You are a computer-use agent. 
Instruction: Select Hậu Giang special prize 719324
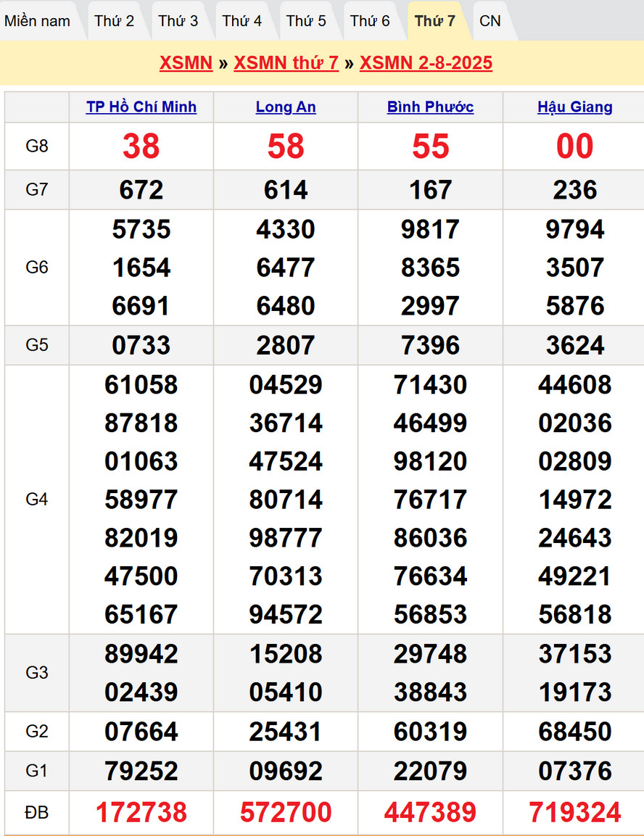[x=574, y=813]
